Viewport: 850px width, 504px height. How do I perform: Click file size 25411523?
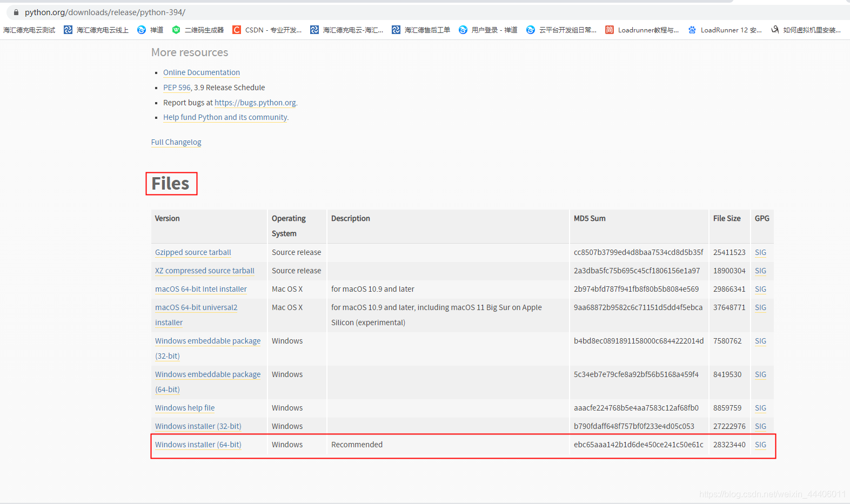tap(729, 252)
